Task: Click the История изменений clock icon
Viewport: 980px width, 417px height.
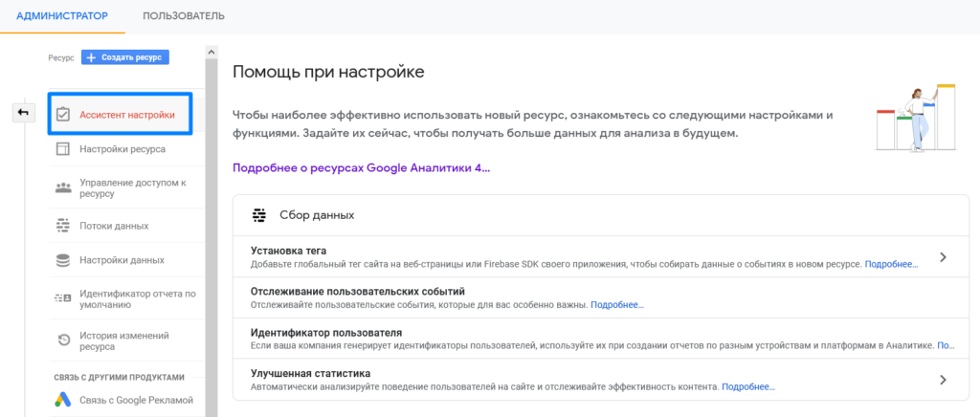Action: coord(63,340)
